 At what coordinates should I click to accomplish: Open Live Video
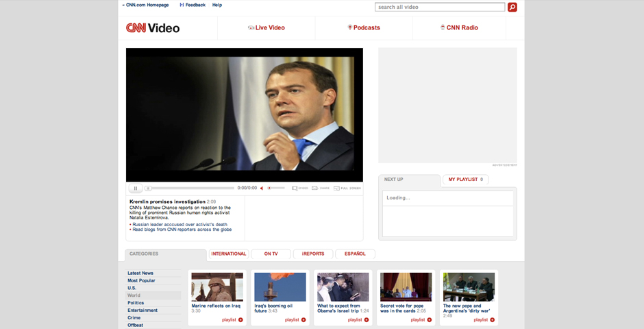267,27
